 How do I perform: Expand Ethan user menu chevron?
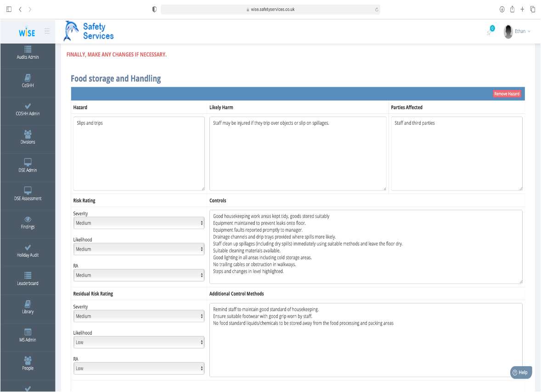point(529,31)
